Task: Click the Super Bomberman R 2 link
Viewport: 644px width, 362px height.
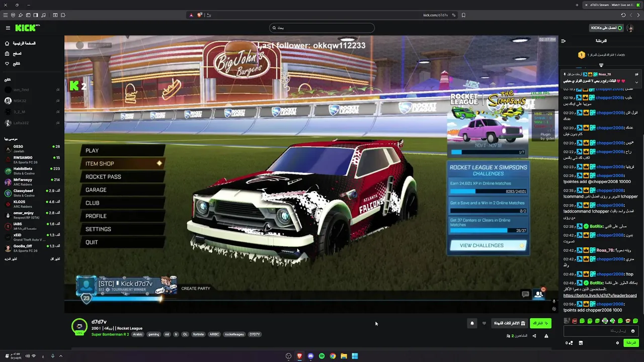Action: coord(110,334)
